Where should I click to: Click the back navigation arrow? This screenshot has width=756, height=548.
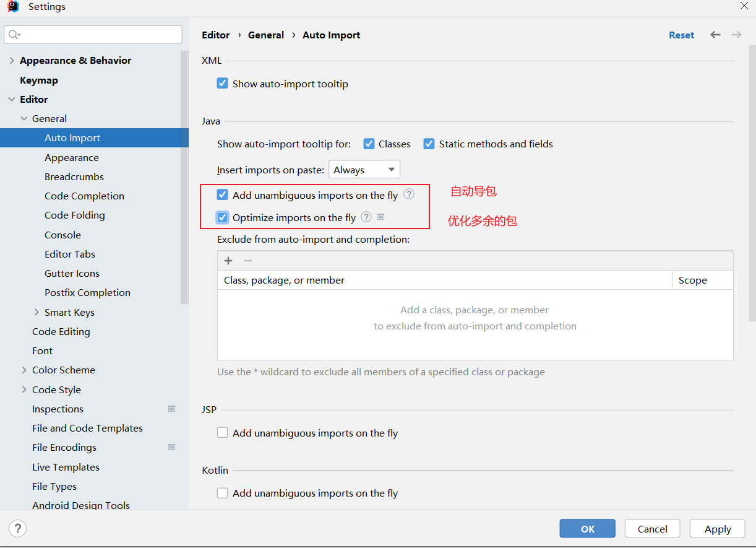(715, 35)
